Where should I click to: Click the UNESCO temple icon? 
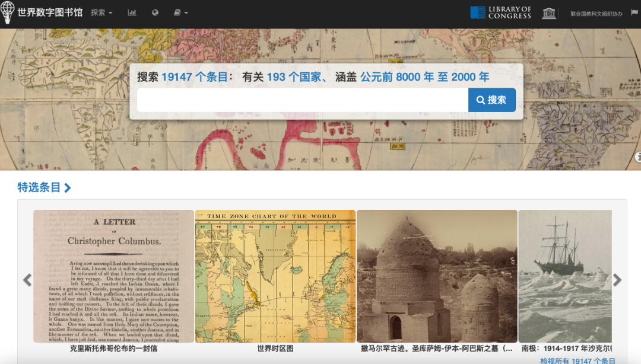point(548,13)
